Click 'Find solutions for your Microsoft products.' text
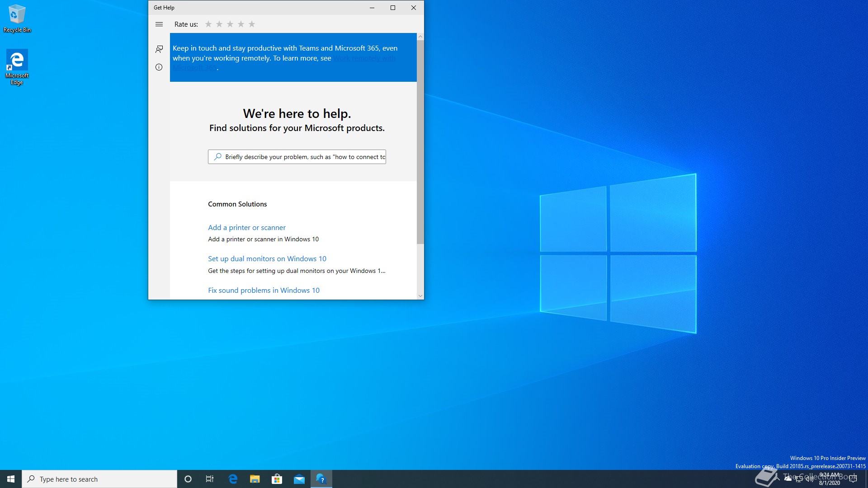 coord(297,128)
